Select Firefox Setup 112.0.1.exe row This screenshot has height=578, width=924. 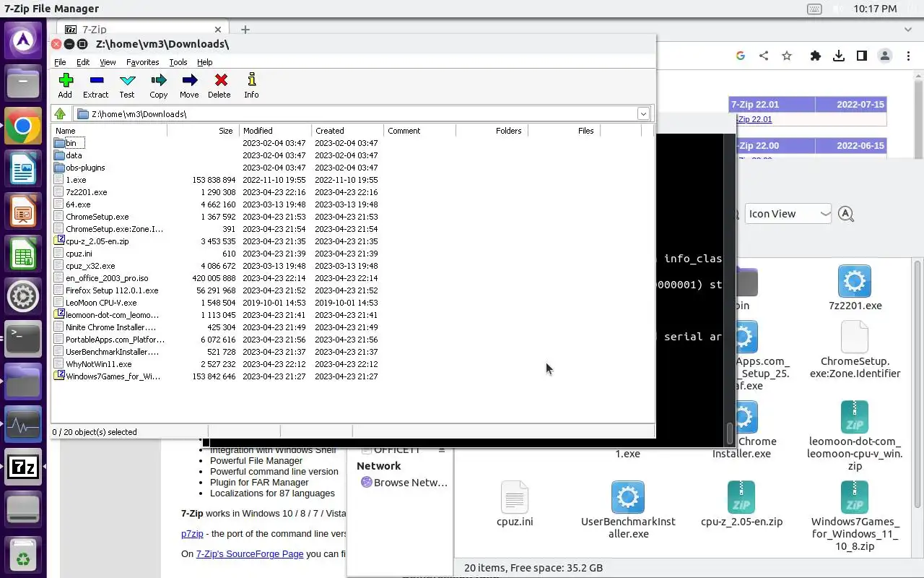(112, 290)
